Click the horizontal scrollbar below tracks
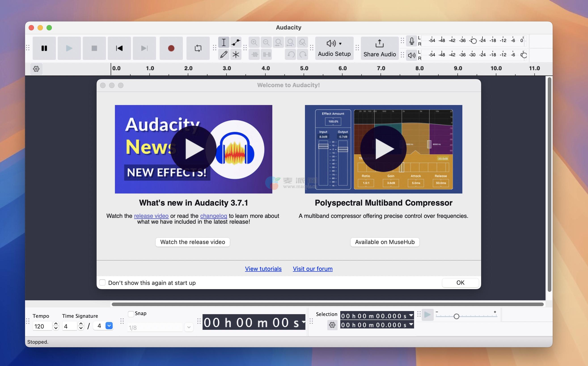This screenshot has width=588, height=366. tap(328, 304)
